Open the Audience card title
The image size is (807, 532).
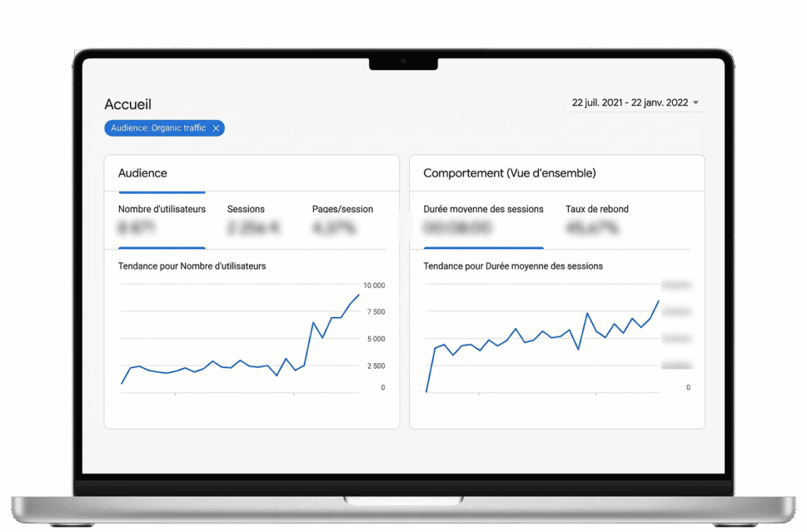[x=143, y=173]
